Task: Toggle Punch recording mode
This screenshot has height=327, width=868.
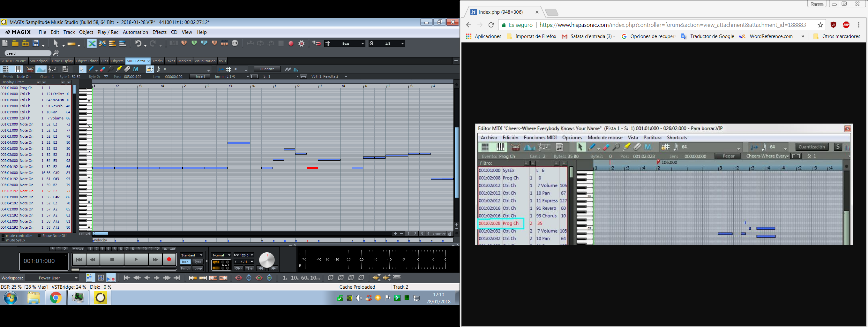Action: 185,268
